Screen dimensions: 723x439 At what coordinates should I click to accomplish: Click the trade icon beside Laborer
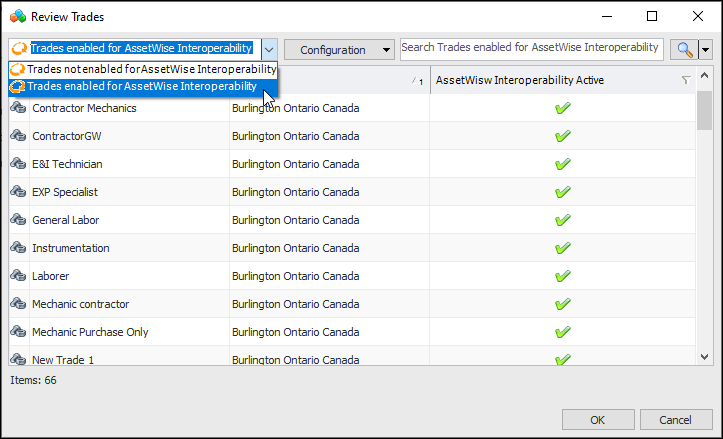pyautogui.click(x=18, y=276)
